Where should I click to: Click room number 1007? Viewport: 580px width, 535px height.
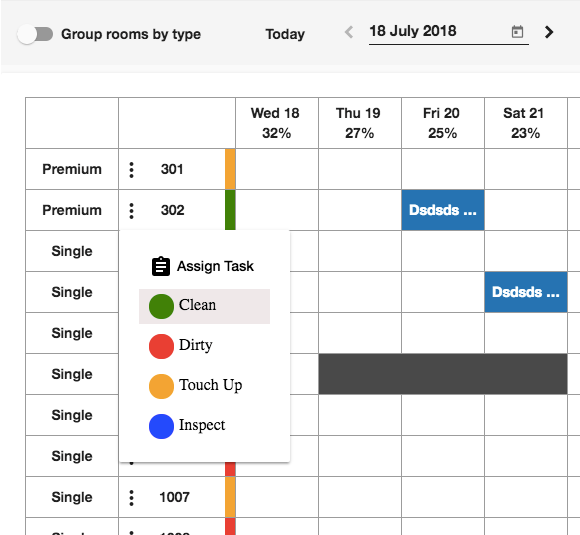[174, 497]
